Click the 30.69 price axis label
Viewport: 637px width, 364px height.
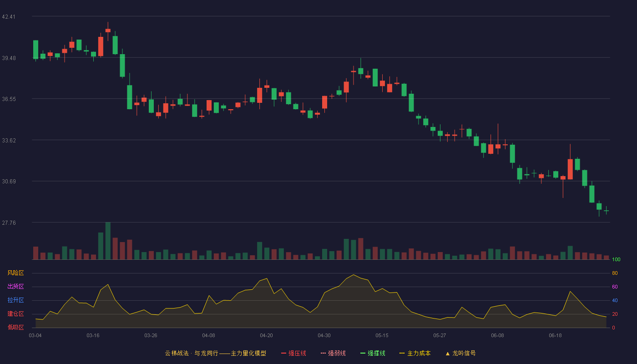(9, 182)
